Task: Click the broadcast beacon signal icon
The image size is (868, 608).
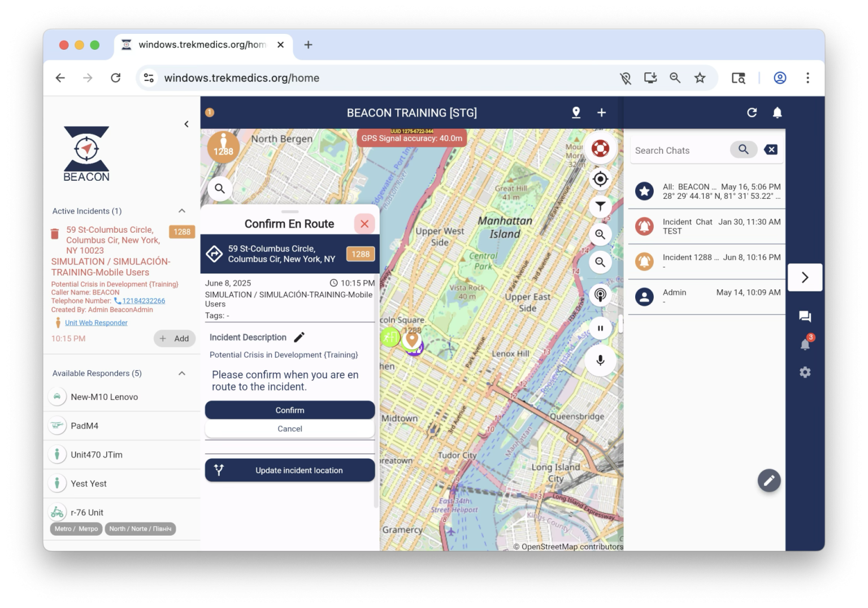Action: coord(600,295)
